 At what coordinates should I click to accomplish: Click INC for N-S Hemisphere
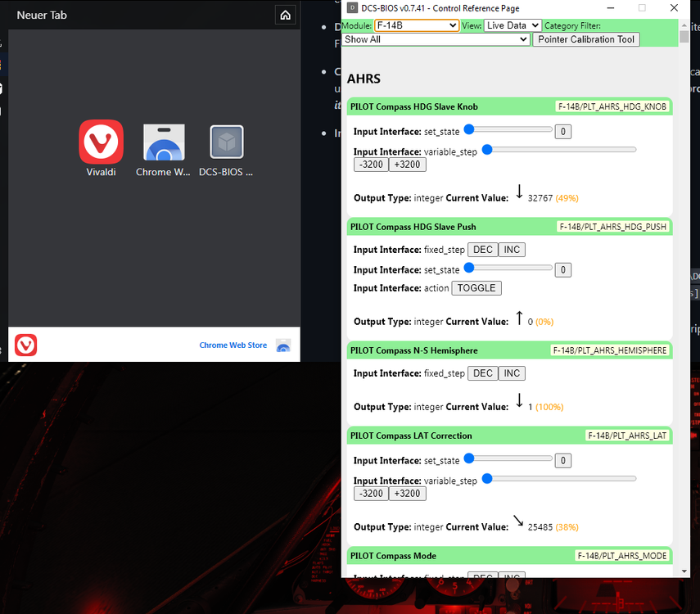pos(512,373)
